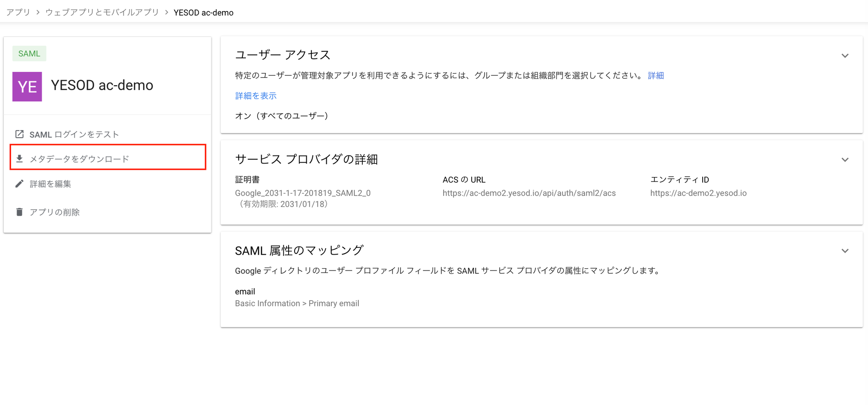The width and height of the screenshot is (868, 405).
Task: Open ウェブアプリとモバイルアプリ breadcrumb link
Action: (102, 12)
